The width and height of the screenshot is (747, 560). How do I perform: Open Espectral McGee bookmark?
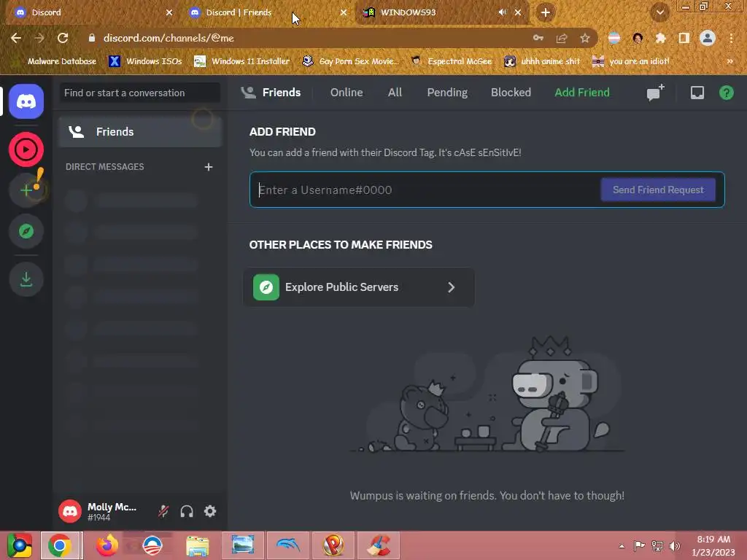click(452, 61)
